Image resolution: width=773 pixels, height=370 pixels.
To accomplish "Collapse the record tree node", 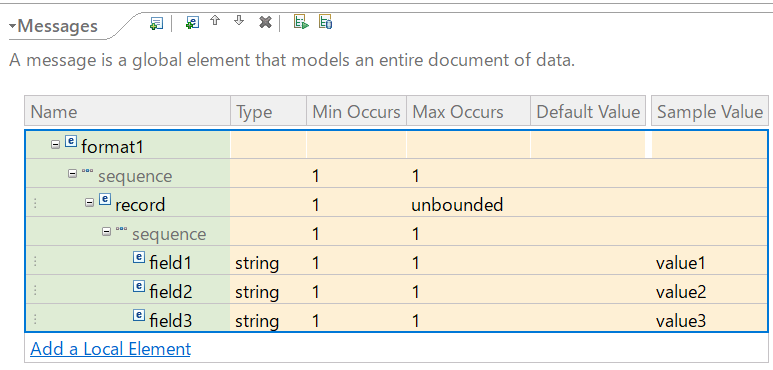I will (89, 202).
